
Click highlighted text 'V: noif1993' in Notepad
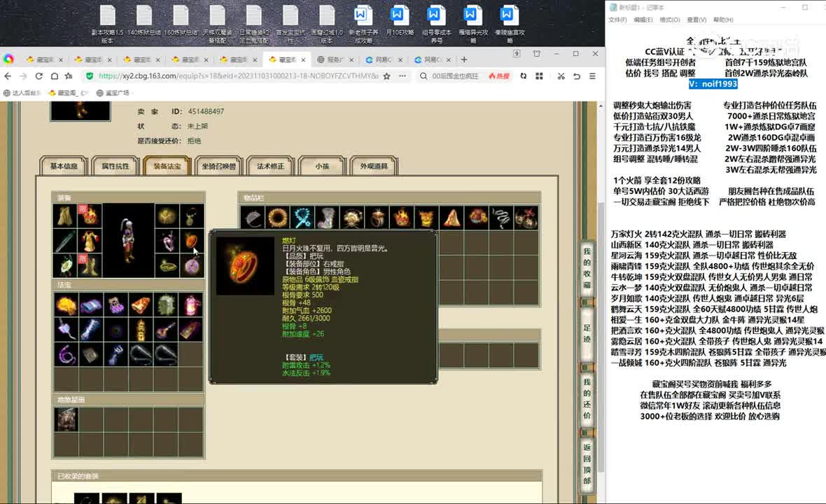click(713, 84)
